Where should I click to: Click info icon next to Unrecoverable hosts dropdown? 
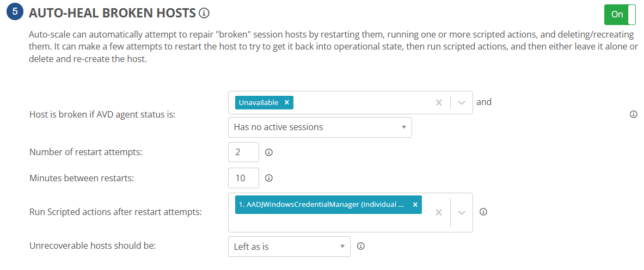pyautogui.click(x=360, y=246)
